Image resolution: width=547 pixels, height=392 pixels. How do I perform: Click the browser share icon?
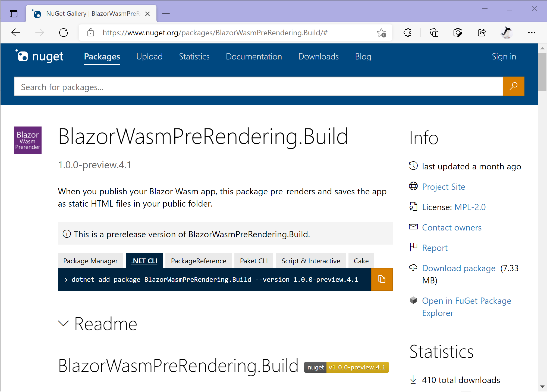[x=482, y=33]
